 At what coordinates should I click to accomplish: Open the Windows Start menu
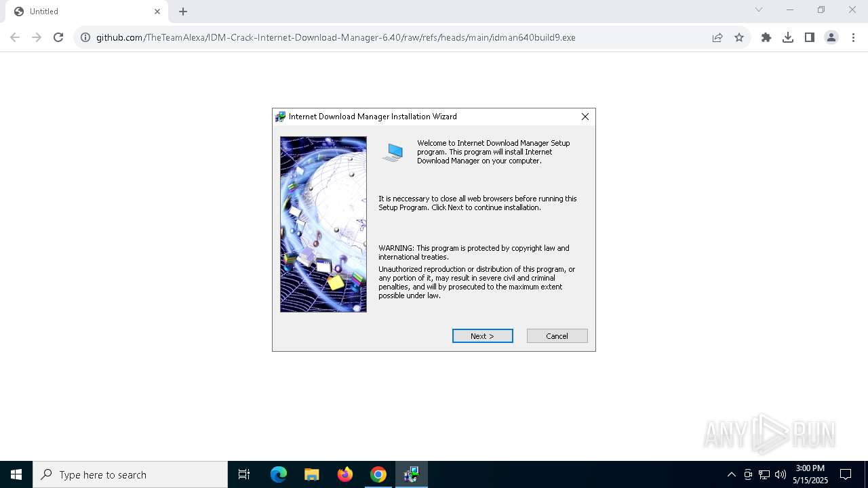(16, 474)
